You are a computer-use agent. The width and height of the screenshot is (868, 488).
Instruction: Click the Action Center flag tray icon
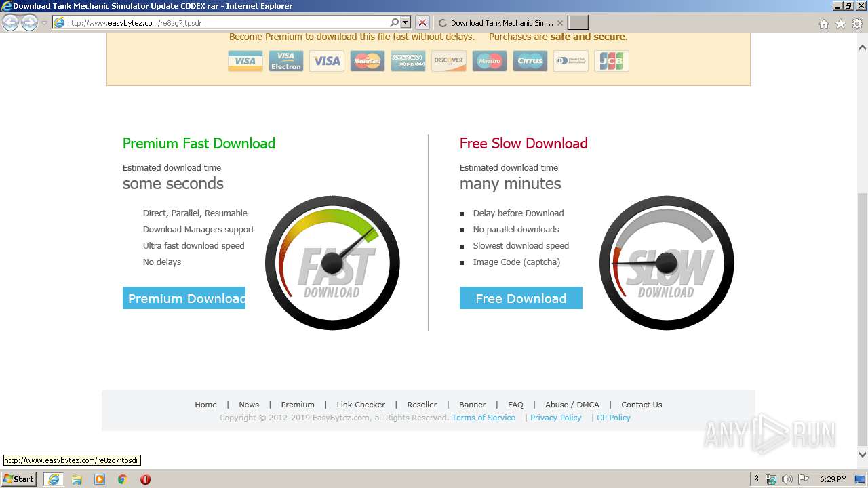click(804, 479)
